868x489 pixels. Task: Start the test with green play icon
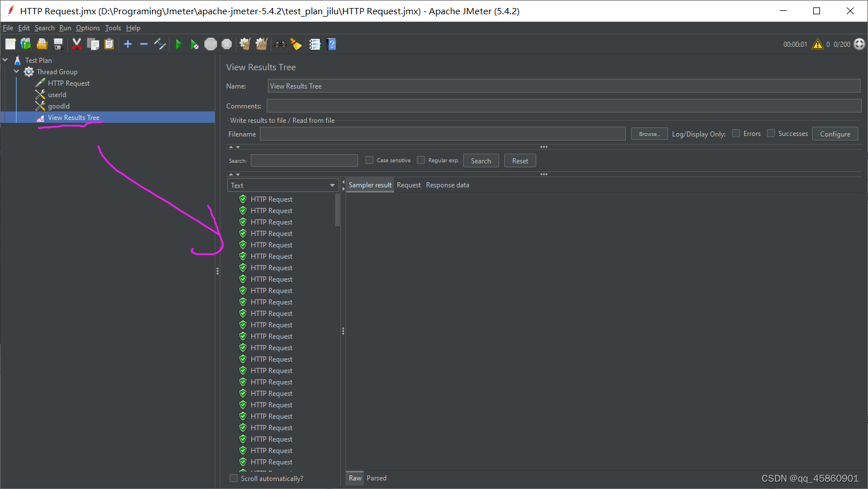point(178,44)
